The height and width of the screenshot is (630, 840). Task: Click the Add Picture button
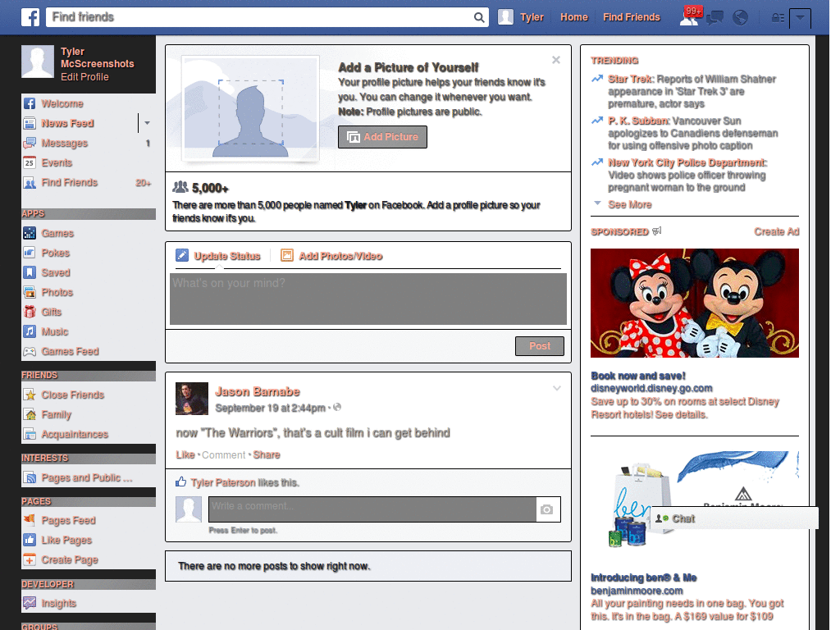click(x=382, y=137)
